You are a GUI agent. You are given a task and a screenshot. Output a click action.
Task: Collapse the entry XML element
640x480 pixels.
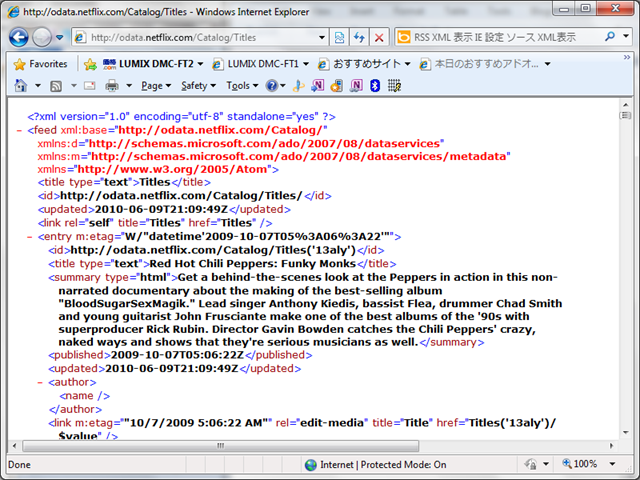pos(29,237)
